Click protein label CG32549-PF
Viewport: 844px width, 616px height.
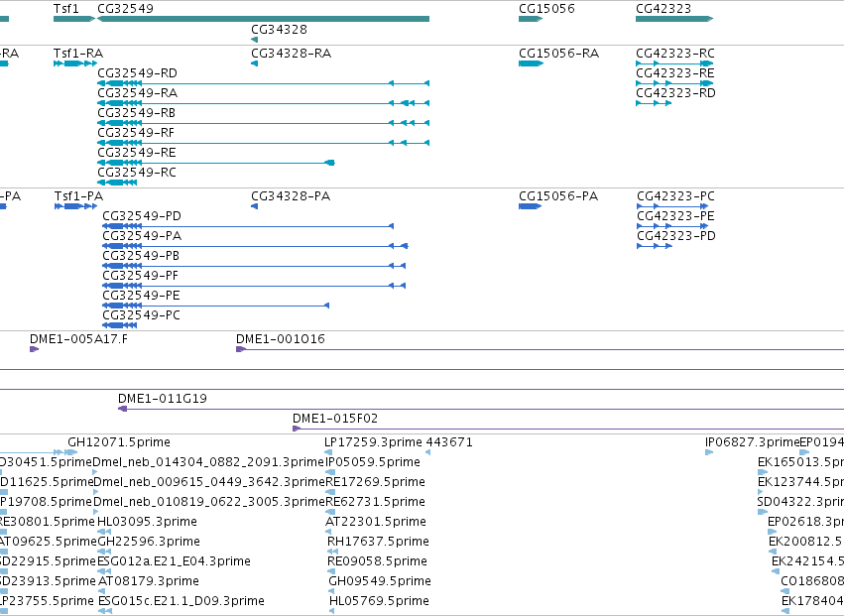141,276
